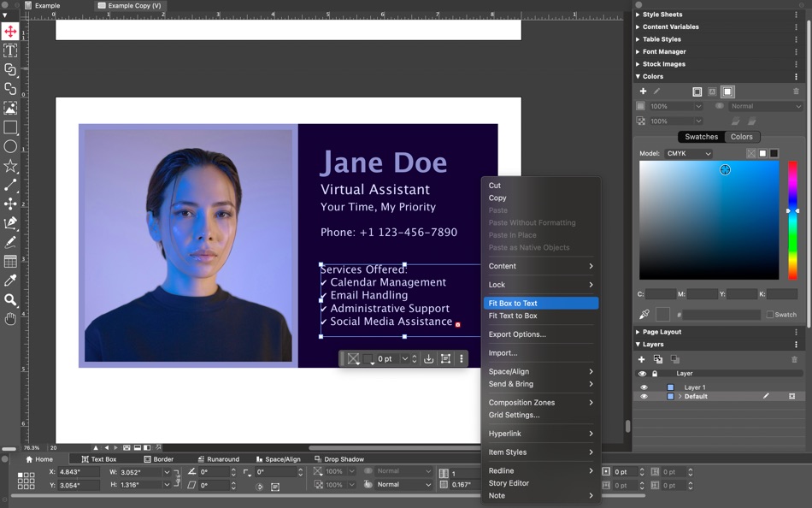The height and width of the screenshot is (508, 812).
Task: Expand the Page Layout panel
Action: click(662, 332)
